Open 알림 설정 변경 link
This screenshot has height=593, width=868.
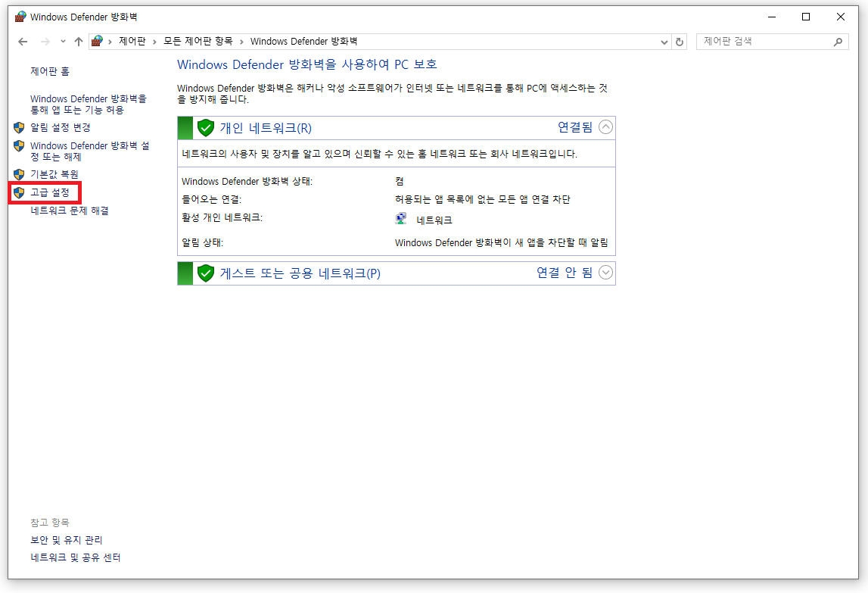[61, 127]
